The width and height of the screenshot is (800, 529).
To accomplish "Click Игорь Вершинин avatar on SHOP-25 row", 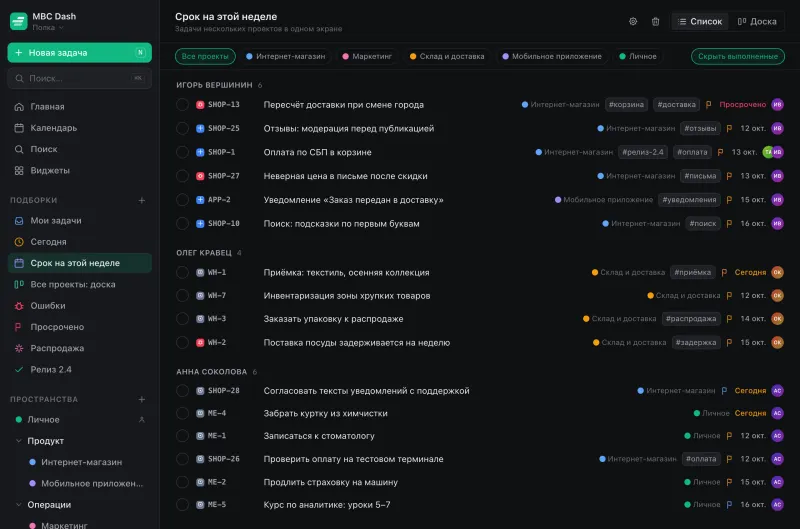I will pos(777,129).
